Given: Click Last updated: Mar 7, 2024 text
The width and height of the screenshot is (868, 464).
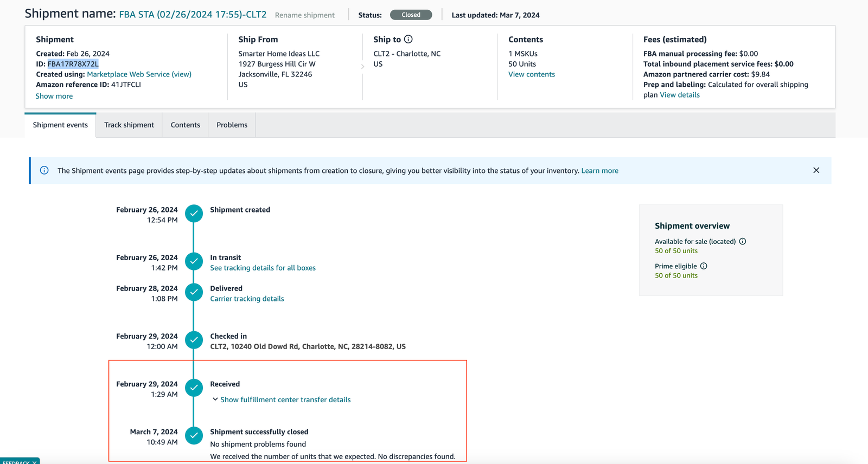Looking at the screenshot, I should (x=495, y=15).
